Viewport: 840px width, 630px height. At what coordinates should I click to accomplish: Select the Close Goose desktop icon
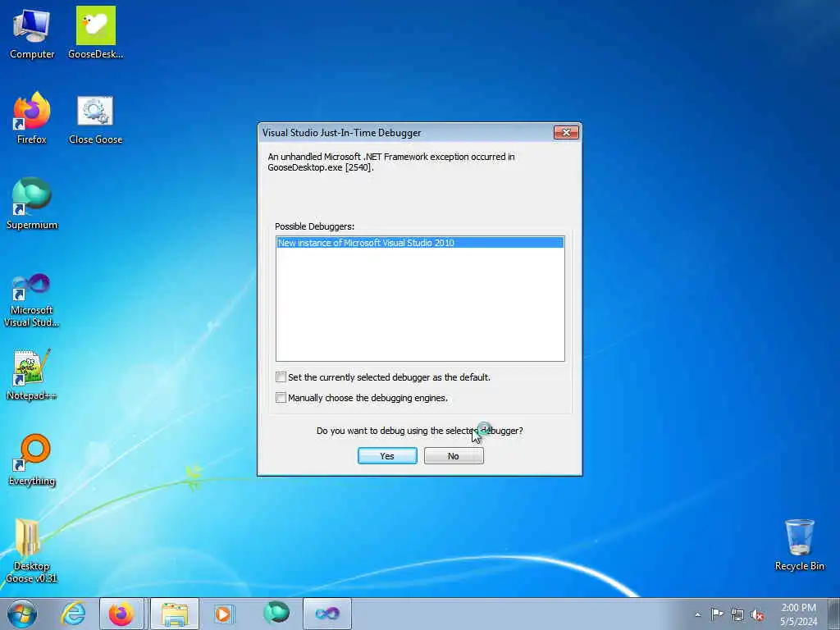95,119
